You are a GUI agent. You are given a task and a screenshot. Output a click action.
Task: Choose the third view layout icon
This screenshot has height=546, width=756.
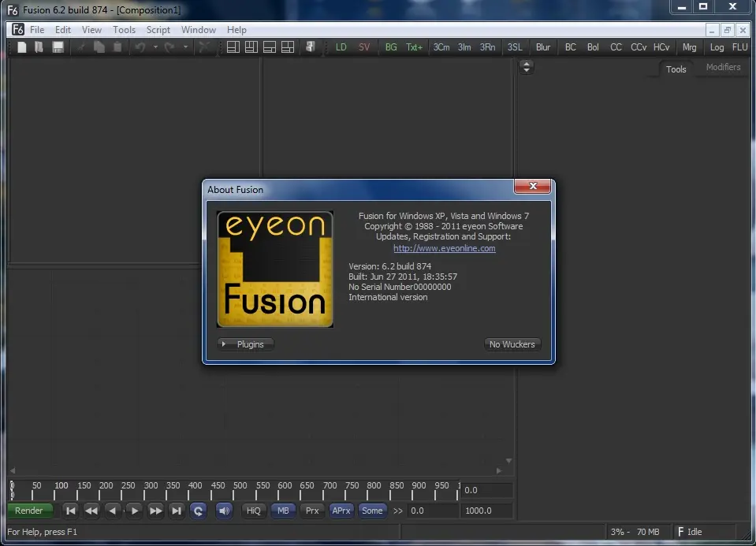[270, 47]
